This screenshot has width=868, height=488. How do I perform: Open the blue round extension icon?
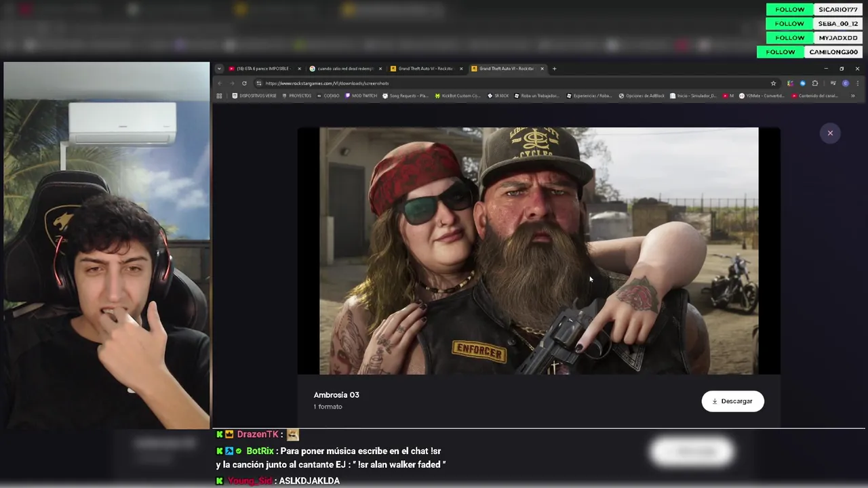pos(802,83)
